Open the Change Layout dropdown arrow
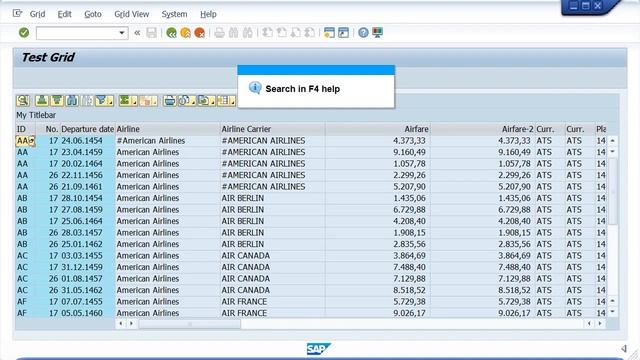The image size is (640, 360). 232,101
